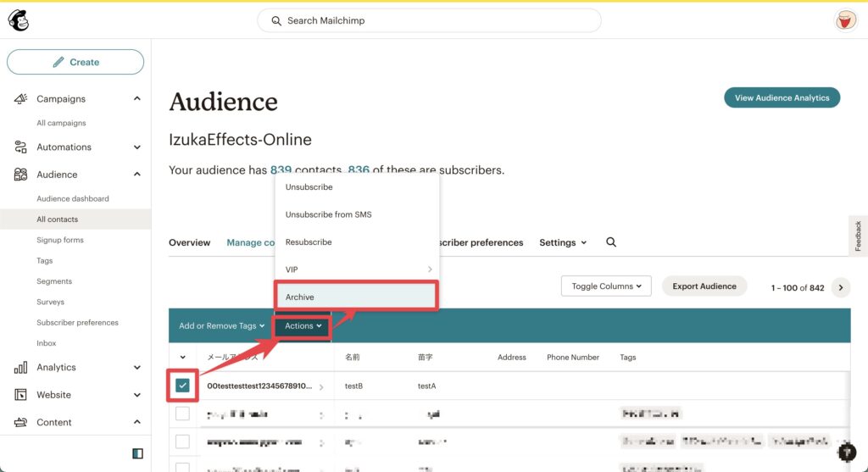The height and width of the screenshot is (472, 868).
Task: Open Audience dashboard in sidebar
Action: [x=73, y=198]
